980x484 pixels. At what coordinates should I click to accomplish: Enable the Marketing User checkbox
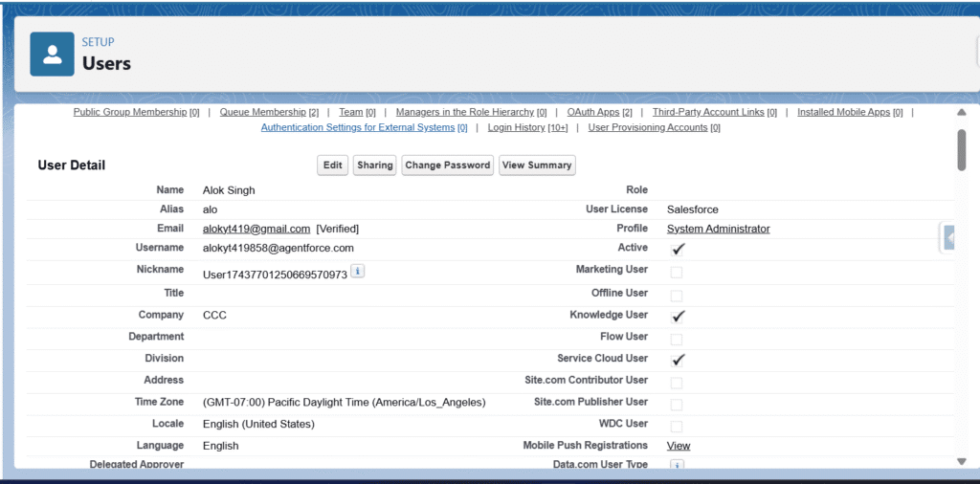677,273
